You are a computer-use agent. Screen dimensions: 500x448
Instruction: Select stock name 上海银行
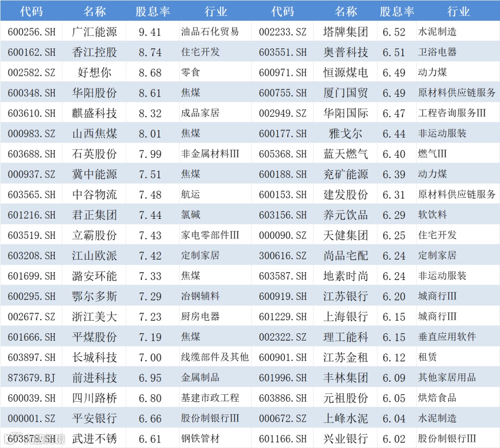tap(346, 317)
